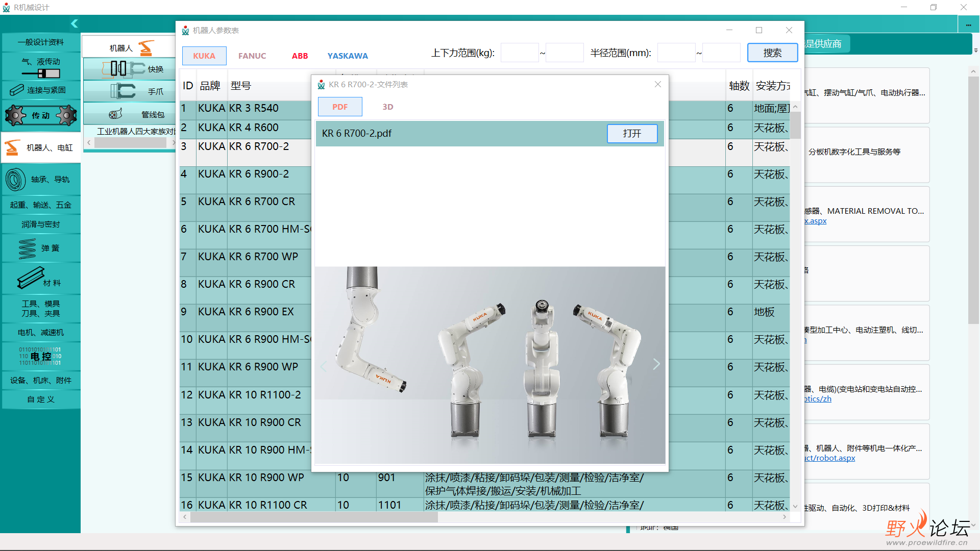Select 快换 quick-change item
Image resolution: width=980 pixels, height=551 pixels.
[129, 69]
